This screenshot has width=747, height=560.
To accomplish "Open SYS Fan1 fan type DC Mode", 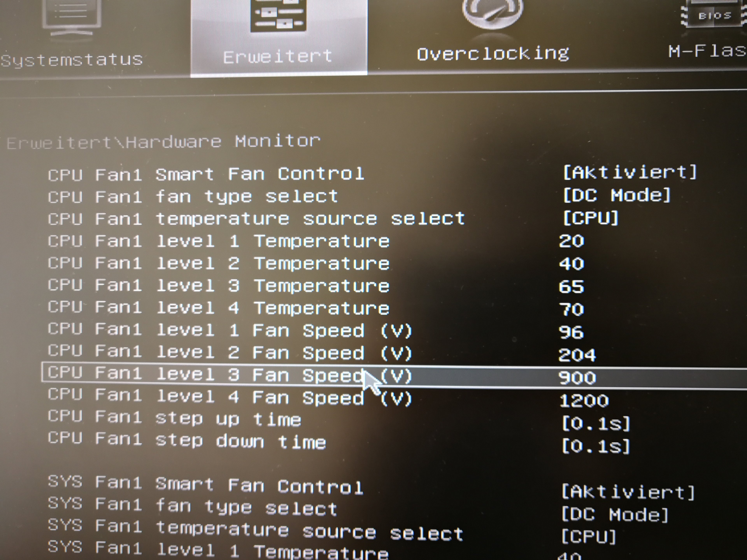I will pyautogui.click(x=615, y=514).
